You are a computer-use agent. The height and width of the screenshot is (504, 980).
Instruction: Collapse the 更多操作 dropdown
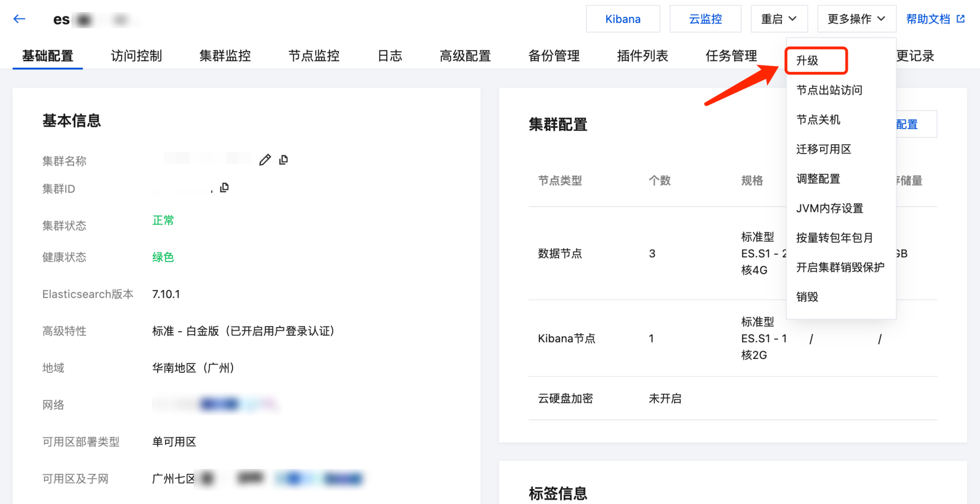point(856,19)
